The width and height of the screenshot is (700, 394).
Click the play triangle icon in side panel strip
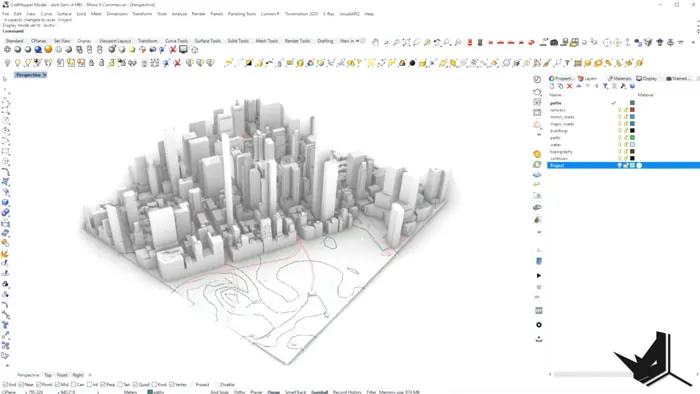[539, 275]
